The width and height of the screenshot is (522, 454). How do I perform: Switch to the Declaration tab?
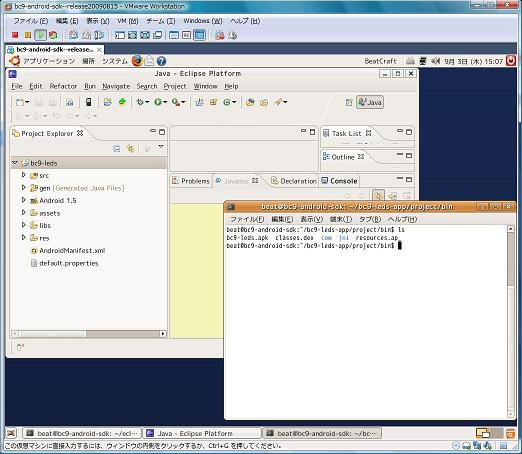tap(294, 181)
